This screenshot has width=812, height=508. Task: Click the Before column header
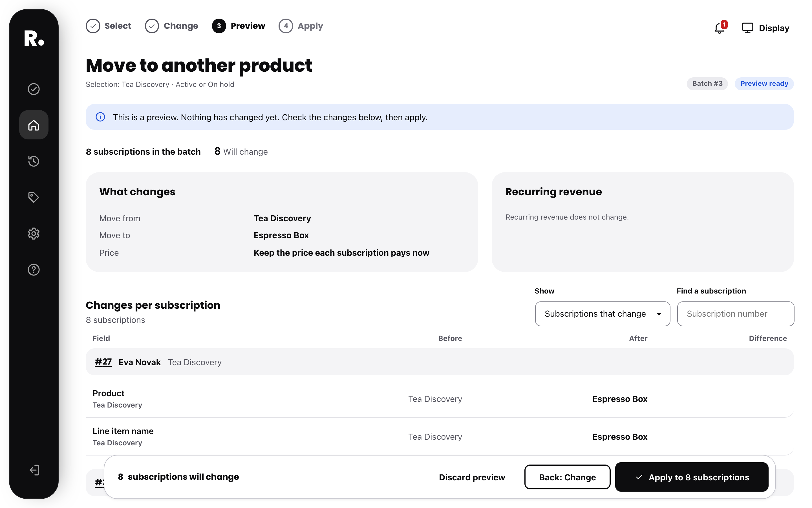[x=450, y=338]
